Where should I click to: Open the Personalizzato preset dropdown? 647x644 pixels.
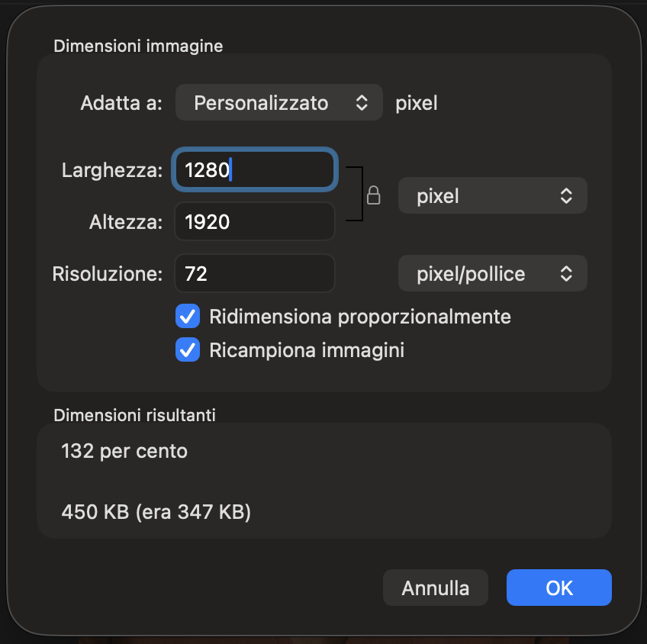point(279,103)
